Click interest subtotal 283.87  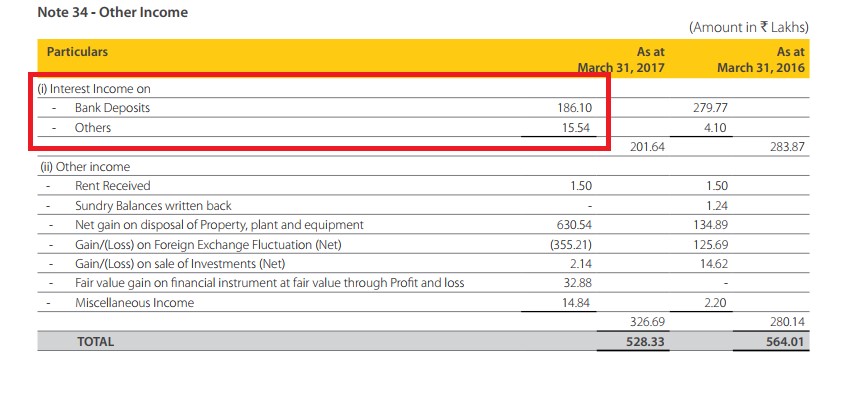(x=787, y=146)
